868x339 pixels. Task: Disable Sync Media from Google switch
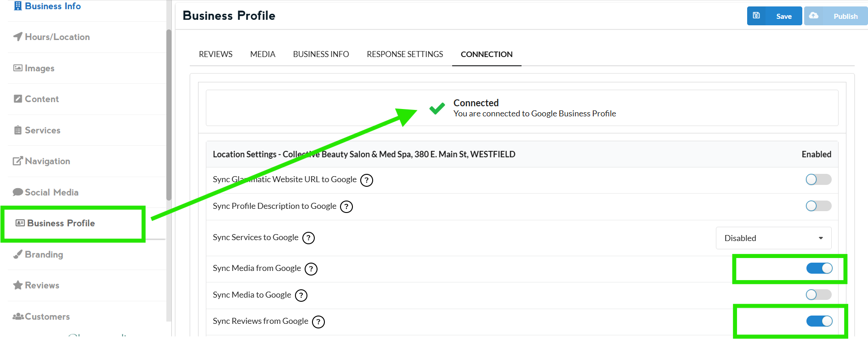[x=819, y=268]
